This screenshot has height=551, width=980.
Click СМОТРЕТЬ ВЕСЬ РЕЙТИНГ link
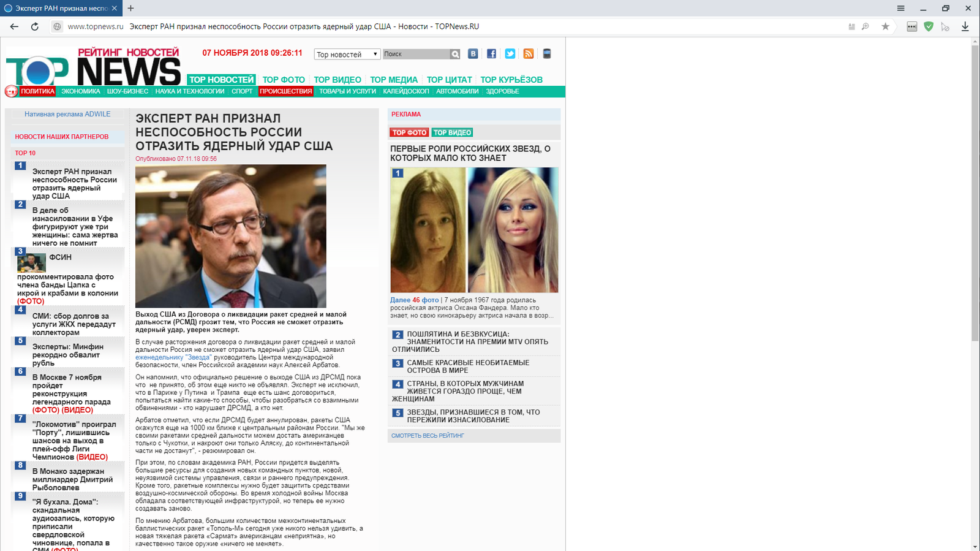(428, 436)
